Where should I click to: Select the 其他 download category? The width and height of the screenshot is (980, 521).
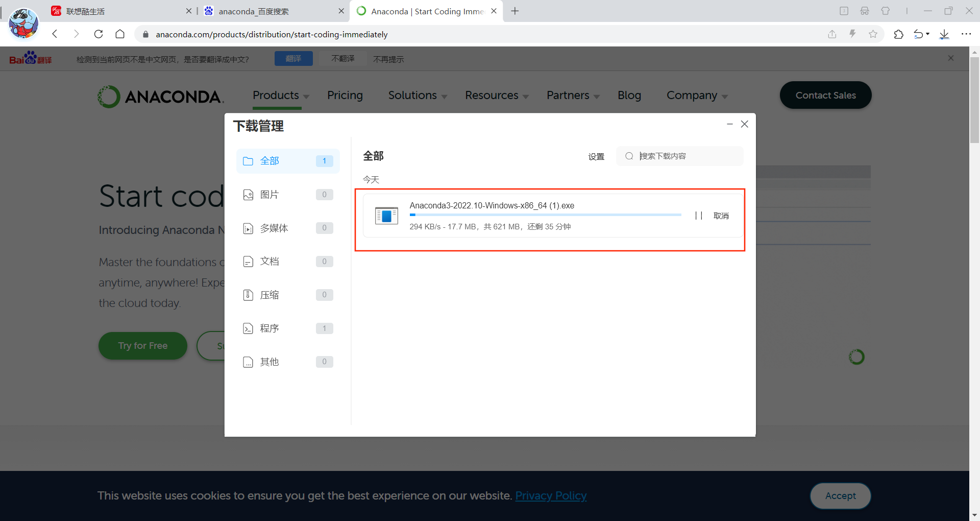(x=288, y=362)
